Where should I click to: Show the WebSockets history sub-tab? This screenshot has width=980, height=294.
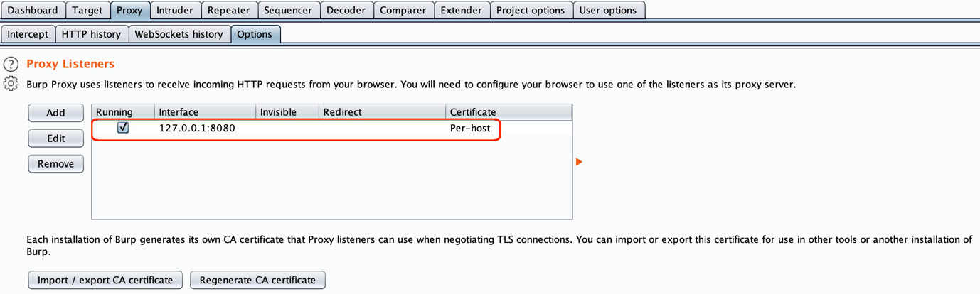[179, 34]
